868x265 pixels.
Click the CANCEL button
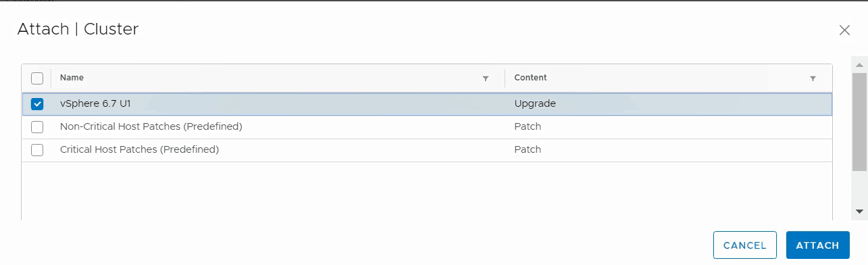(745, 245)
